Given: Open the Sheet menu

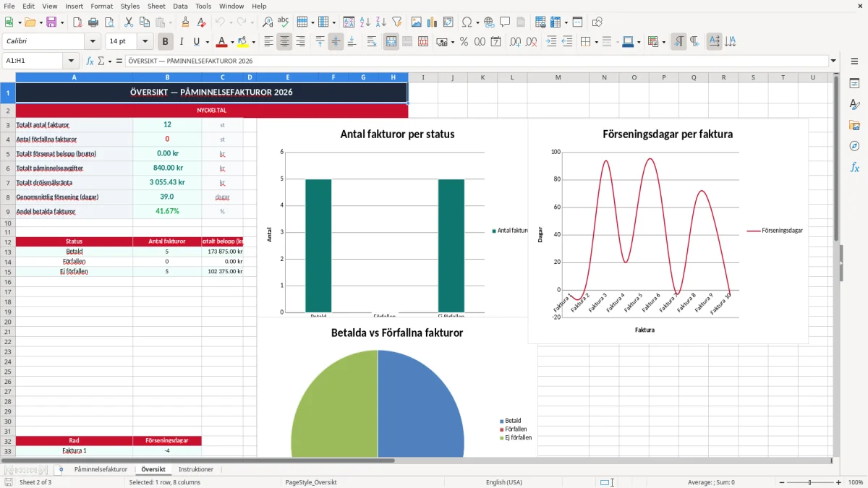Looking at the screenshot, I should pyautogui.click(x=156, y=6).
